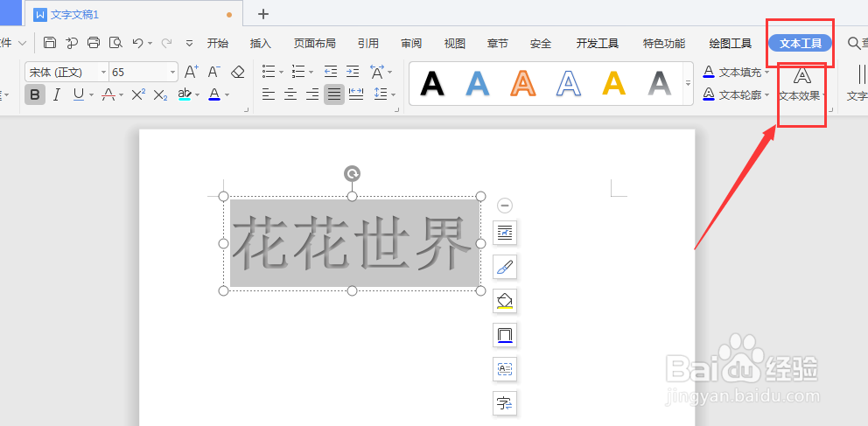Toggle Strikethrough formatting

pos(108,94)
